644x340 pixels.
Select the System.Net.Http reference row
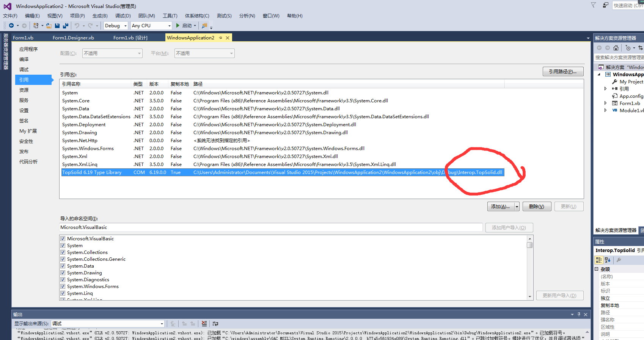[283, 140]
